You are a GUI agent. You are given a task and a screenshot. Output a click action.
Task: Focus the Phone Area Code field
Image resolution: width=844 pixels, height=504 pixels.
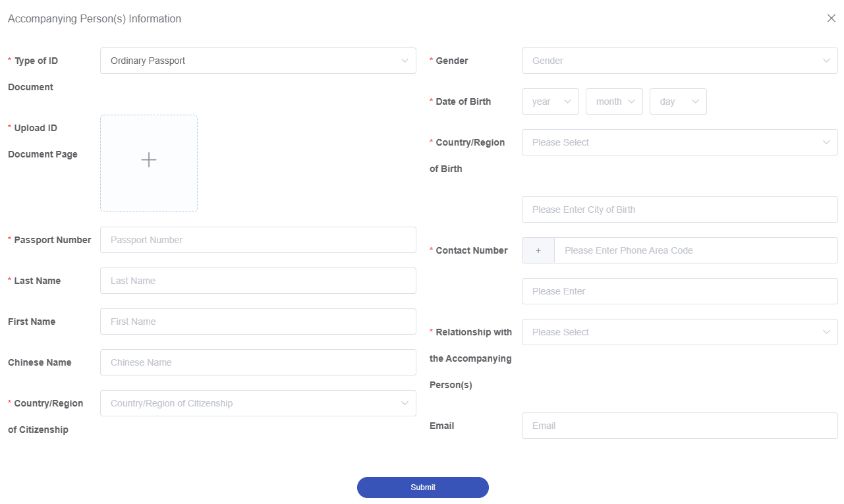(x=695, y=250)
